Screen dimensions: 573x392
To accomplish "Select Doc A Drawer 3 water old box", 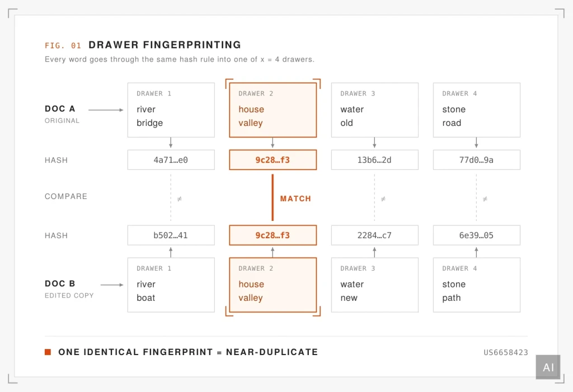I will pyautogui.click(x=374, y=110).
